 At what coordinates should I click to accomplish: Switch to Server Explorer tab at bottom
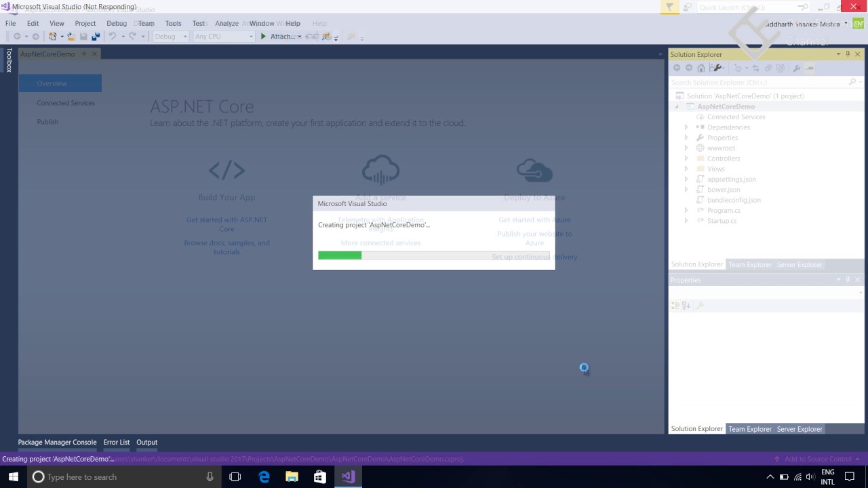click(800, 429)
